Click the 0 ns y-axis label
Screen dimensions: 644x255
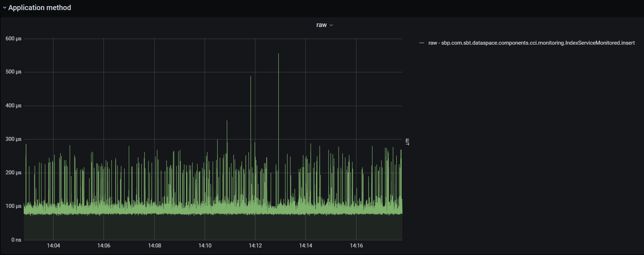click(16, 240)
